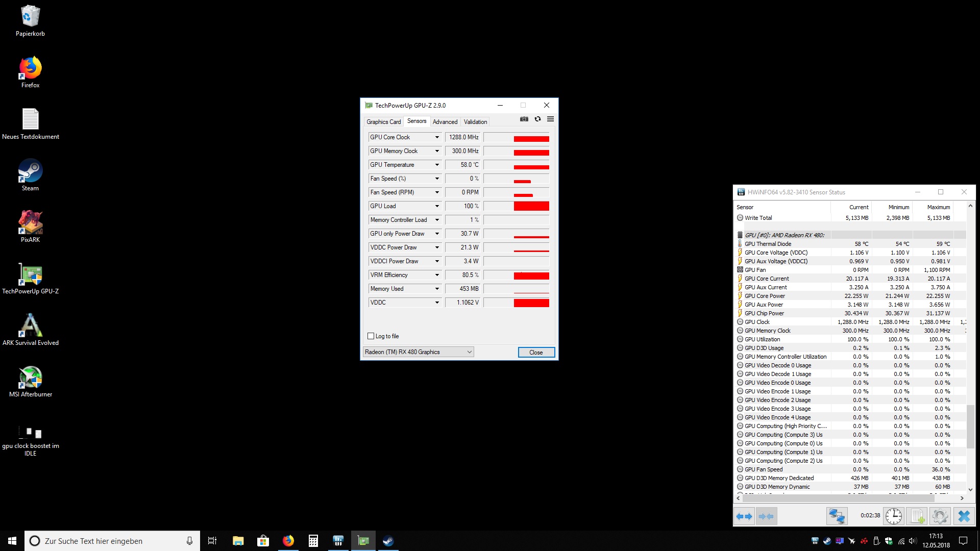
Task: Click the GPU-Z refresh icon
Action: 537,119
